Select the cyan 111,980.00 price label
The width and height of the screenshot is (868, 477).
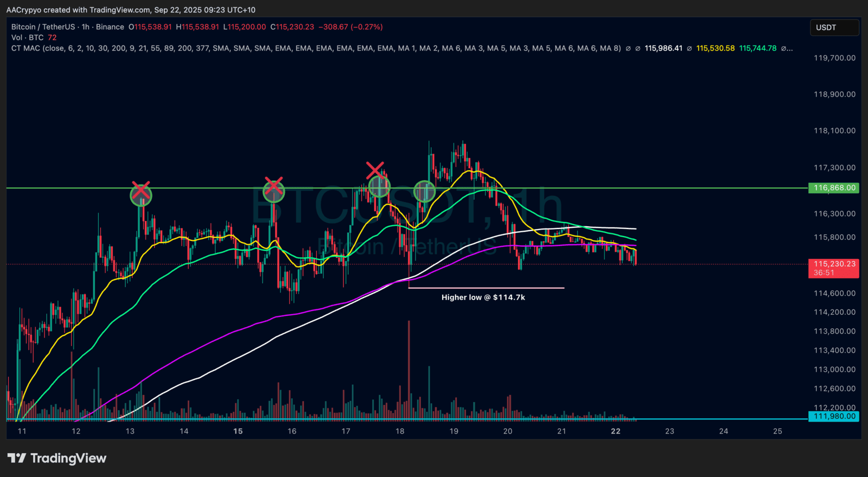(x=834, y=416)
